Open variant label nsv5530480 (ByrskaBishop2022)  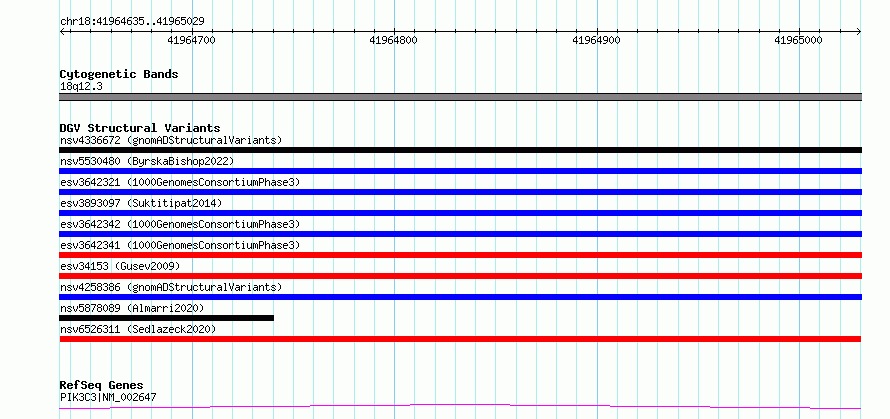[x=147, y=161]
